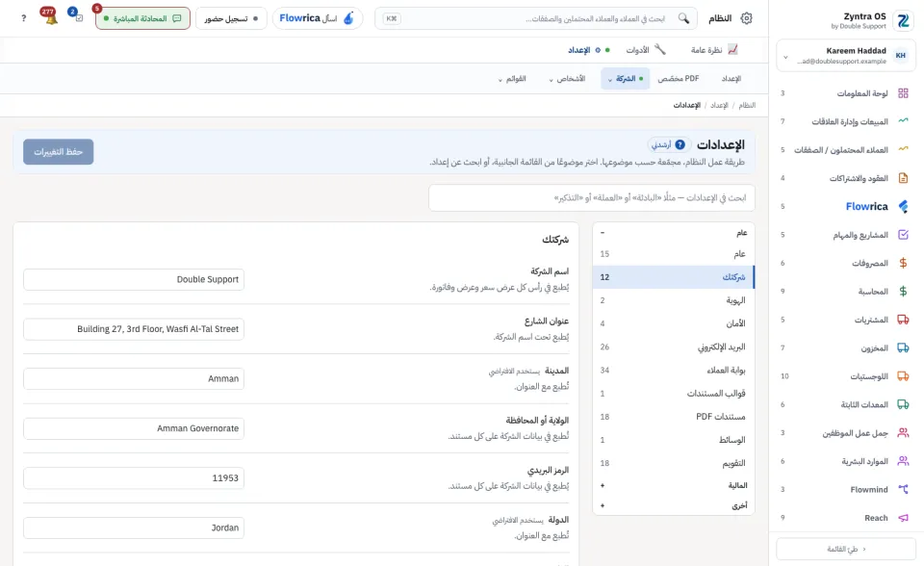Click the المخزون truck icon

[903, 347]
